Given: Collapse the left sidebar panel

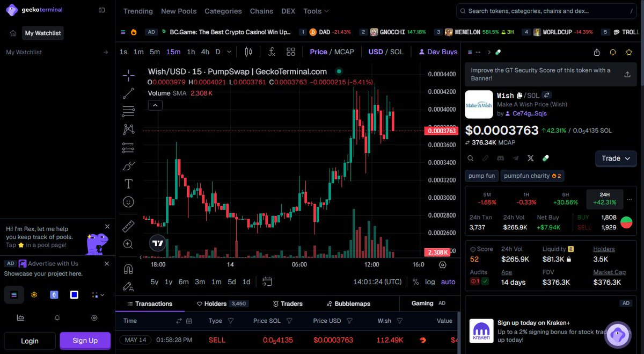Looking at the screenshot, I should tap(102, 10).
